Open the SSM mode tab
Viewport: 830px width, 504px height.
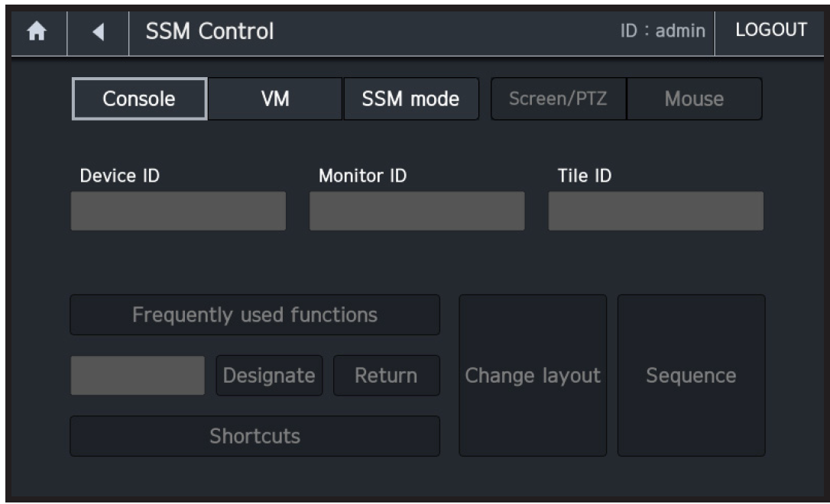[410, 99]
